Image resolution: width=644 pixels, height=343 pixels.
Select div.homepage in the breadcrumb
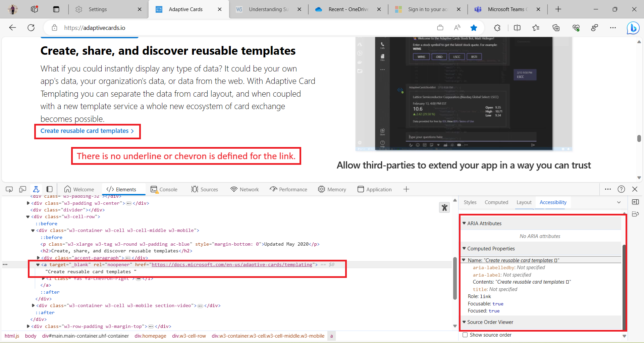pyautogui.click(x=150, y=336)
